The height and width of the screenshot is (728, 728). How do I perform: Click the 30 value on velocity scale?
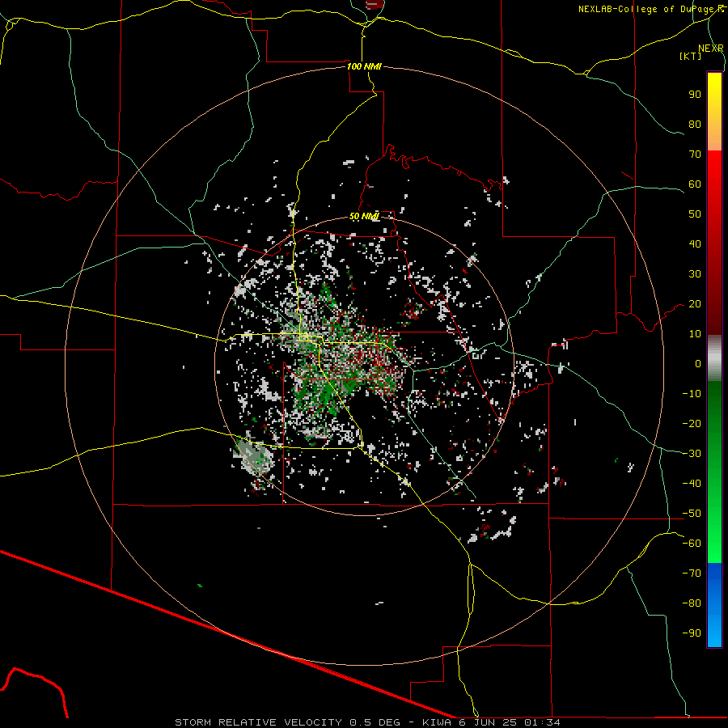[x=695, y=274]
